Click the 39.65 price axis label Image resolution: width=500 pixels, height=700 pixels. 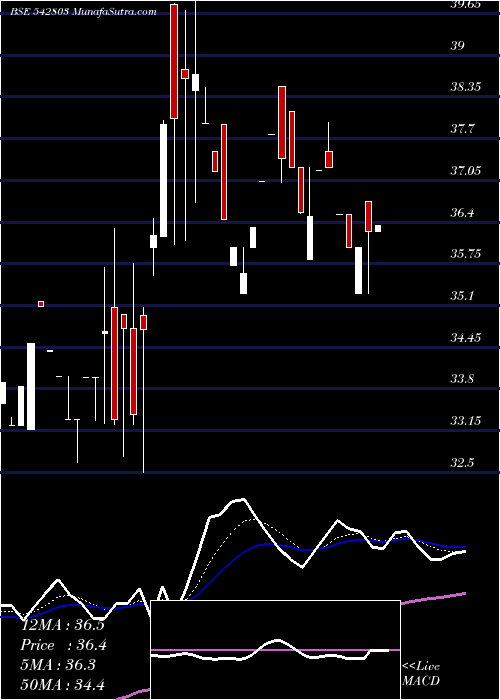pyautogui.click(x=465, y=4)
